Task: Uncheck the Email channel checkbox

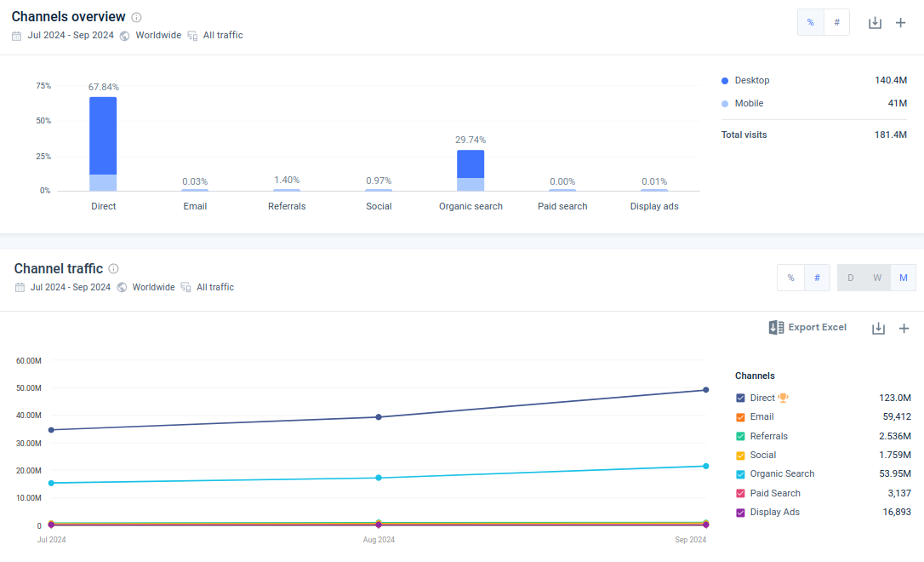Action: [741, 417]
